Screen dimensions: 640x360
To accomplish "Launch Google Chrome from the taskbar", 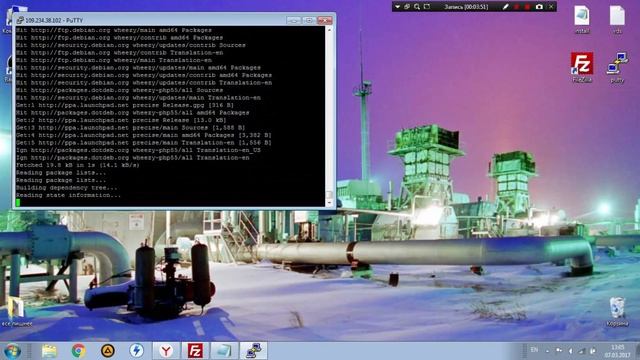I will tap(78, 351).
